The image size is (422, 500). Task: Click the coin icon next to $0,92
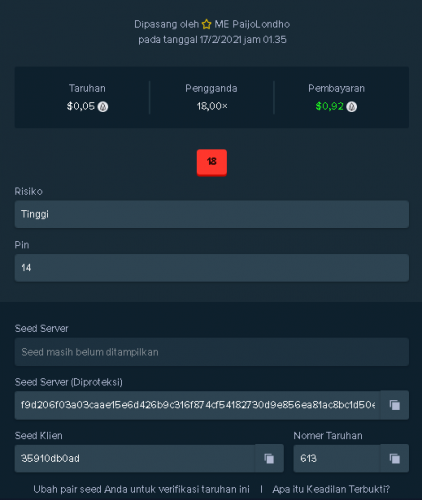click(x=352, y=107)
